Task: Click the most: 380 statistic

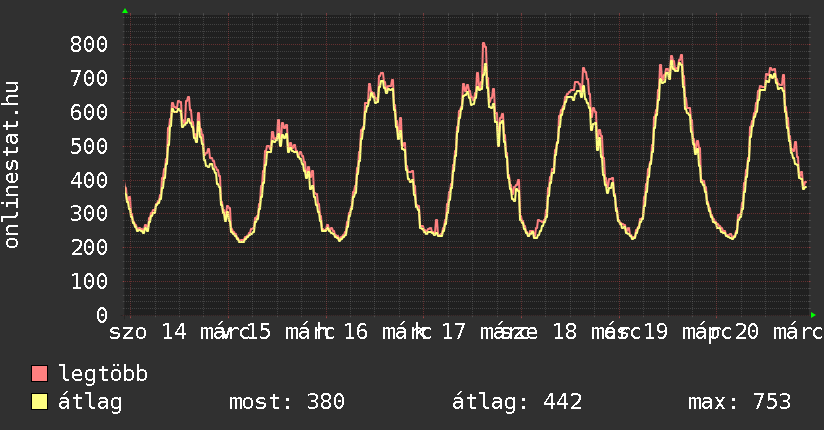Action: click(286, 402)
